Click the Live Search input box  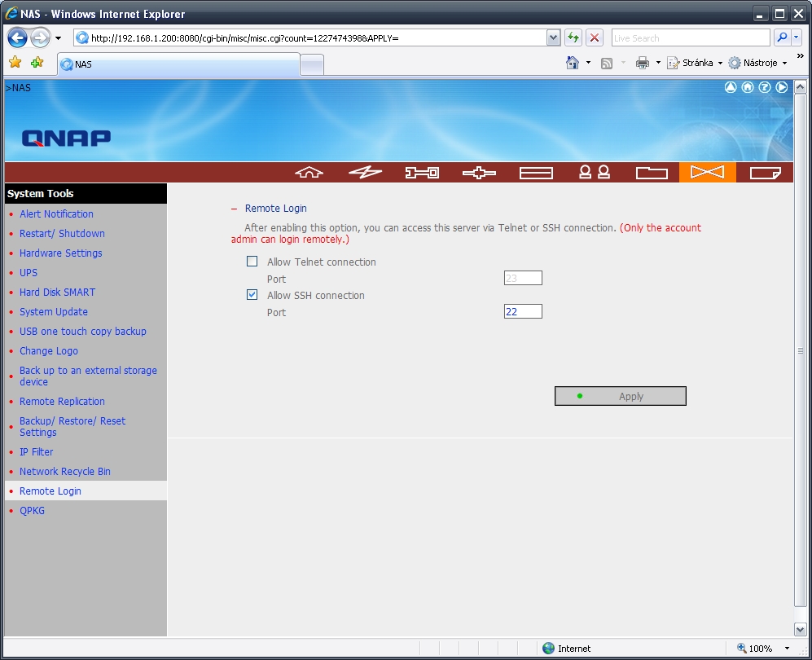(691, 37)
